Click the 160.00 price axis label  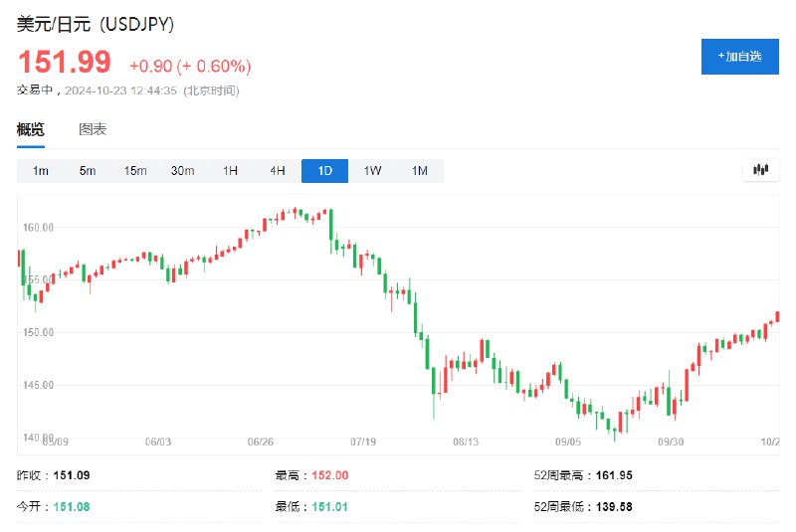coord(38,227)
